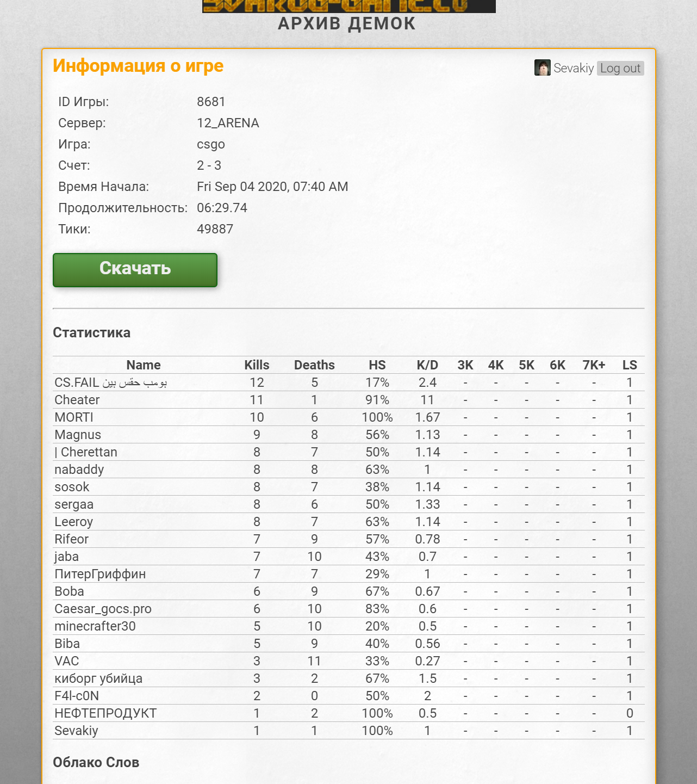Select player name ПитерГриффин
The height and width of the screenshot is (784, 697).
point(100,574)
